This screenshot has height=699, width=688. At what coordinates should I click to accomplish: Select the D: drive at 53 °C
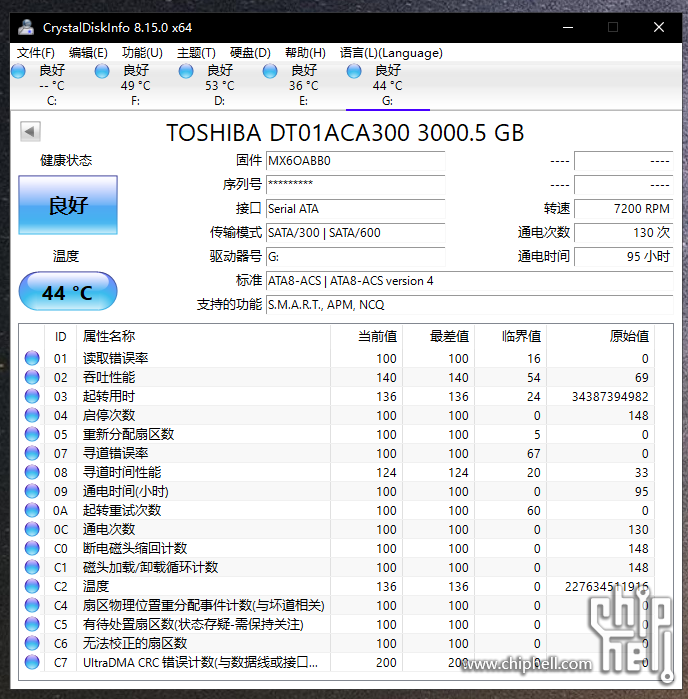tap(220, 85)
